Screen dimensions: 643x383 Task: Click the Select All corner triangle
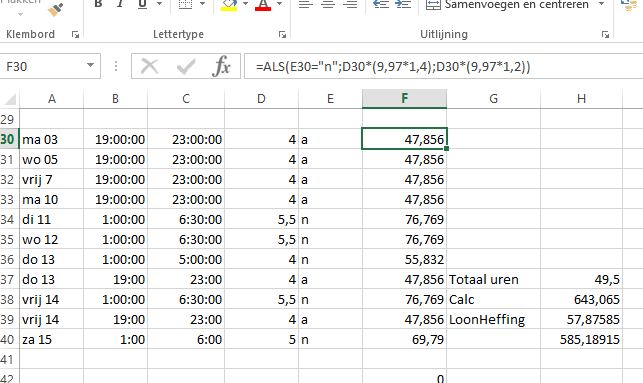click(9, 99)
